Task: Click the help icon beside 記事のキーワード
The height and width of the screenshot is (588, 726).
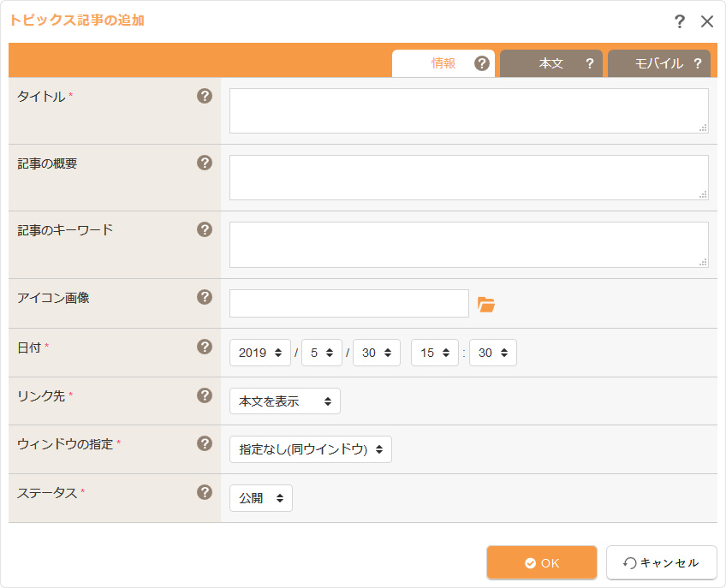Action: (204, 229)
